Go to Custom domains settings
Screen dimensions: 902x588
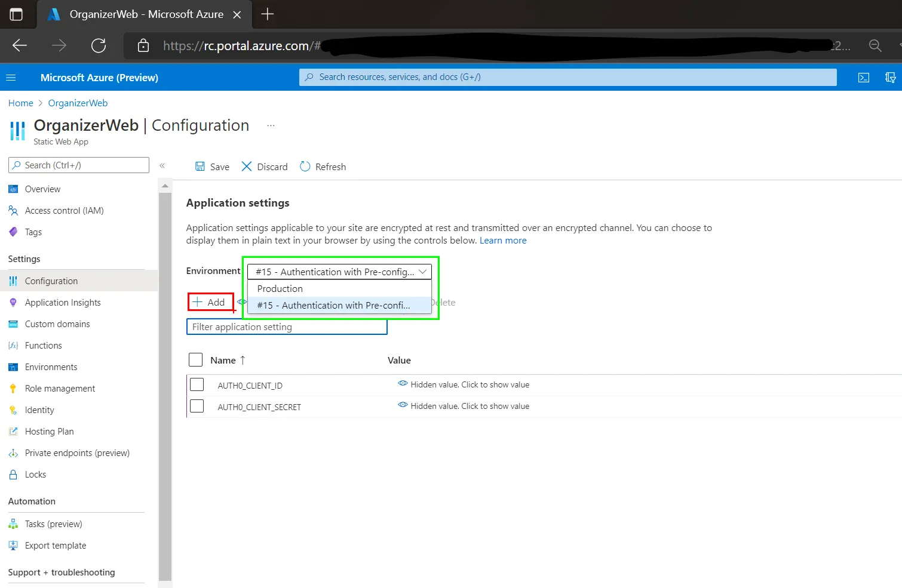pos(57,324)
